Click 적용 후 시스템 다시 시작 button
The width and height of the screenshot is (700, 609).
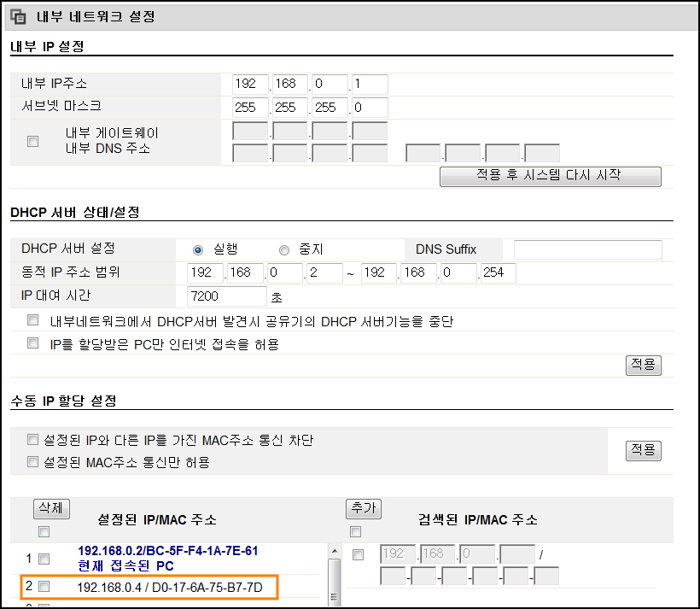point(550,177)
